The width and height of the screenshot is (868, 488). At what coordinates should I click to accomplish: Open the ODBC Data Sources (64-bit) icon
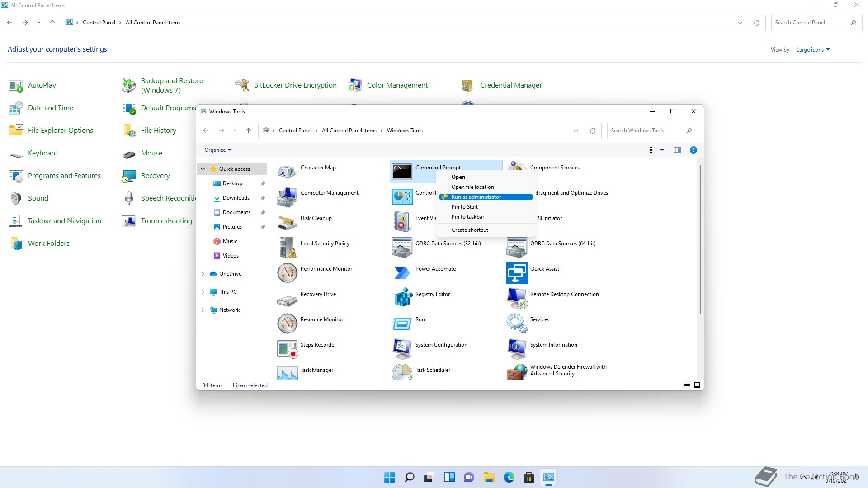click(x=517, y=248)
